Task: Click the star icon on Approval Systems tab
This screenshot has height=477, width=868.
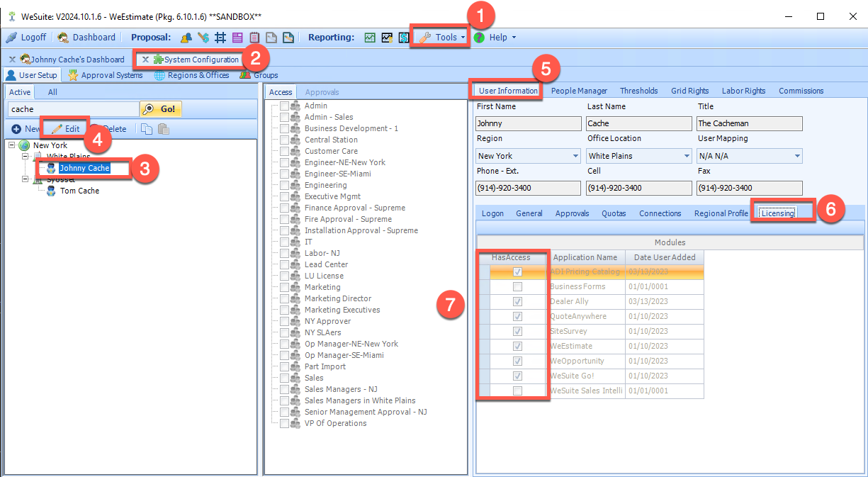Action: tap(73, 75)
